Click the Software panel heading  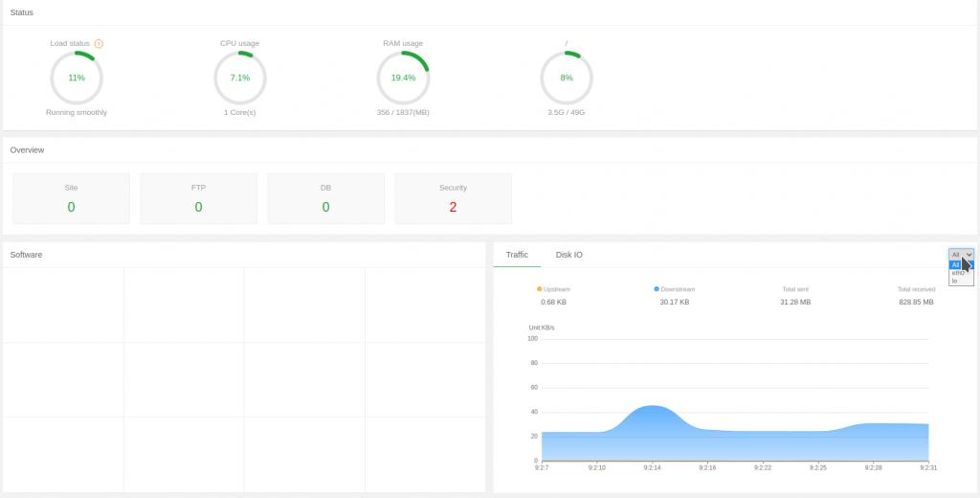click(26, 256)
